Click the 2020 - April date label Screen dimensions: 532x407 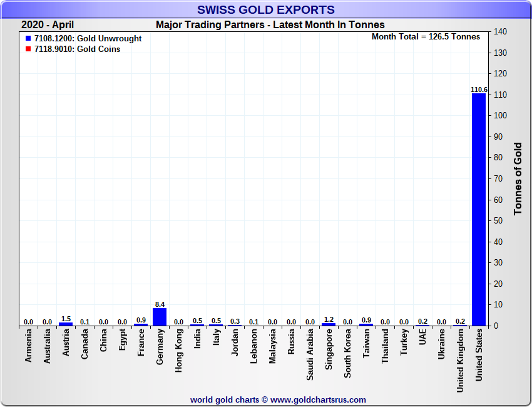pyautogui.click(x=48, y=25)
